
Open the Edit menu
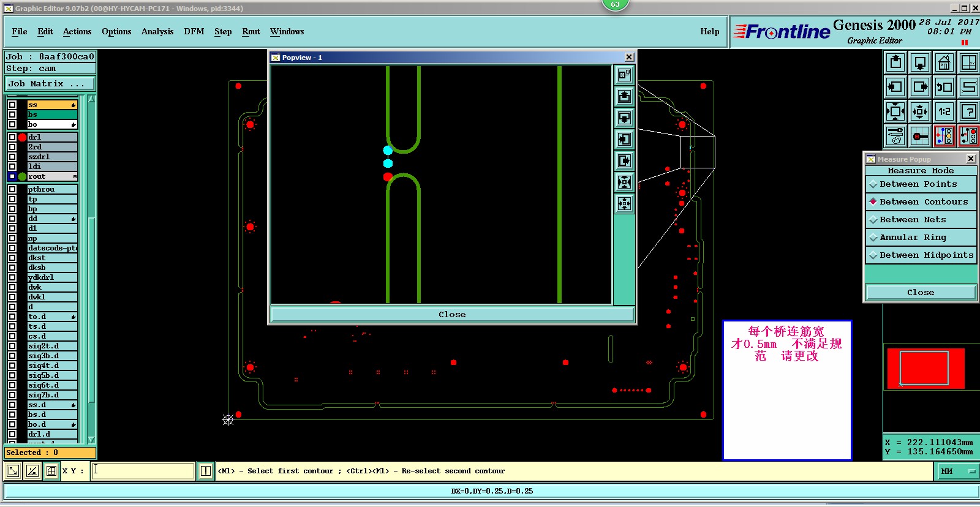[45, 31]
